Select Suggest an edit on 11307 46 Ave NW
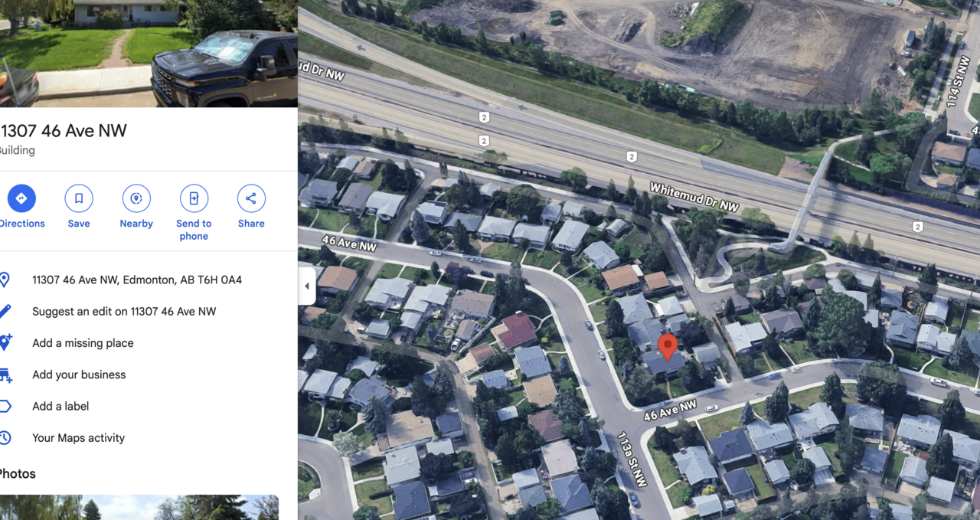Viewport: 980px width, 520px height. pyautogui.click(x=124, y=311)
